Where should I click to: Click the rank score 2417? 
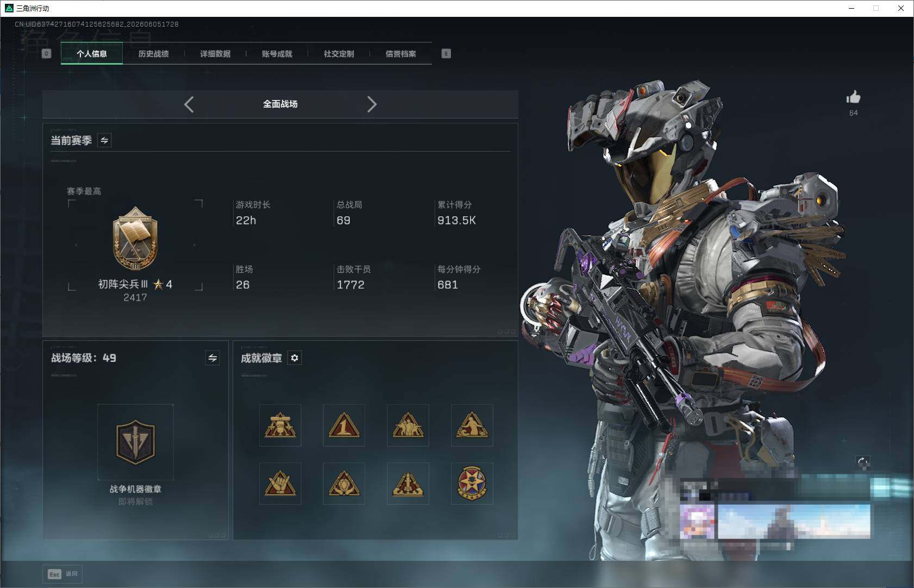point(135,297)
